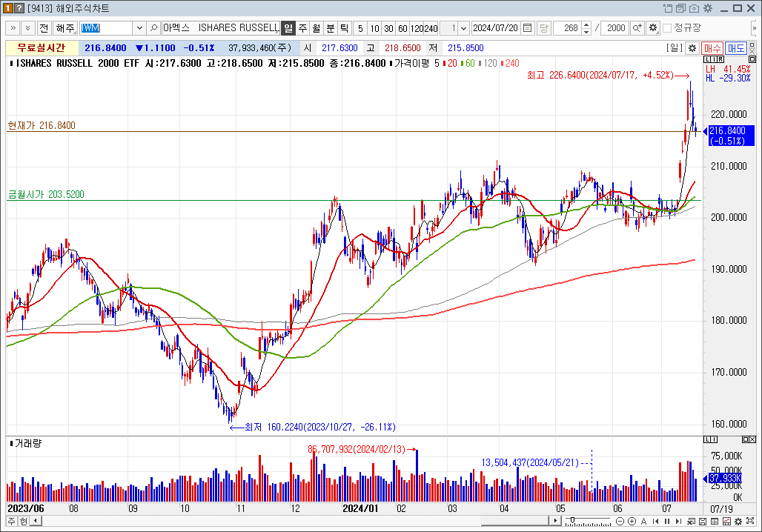Image resolution: width=762 pixels, height=532 pixels.
Task: Expand the toolbar gear options dropdown
Action: point(653,28)
